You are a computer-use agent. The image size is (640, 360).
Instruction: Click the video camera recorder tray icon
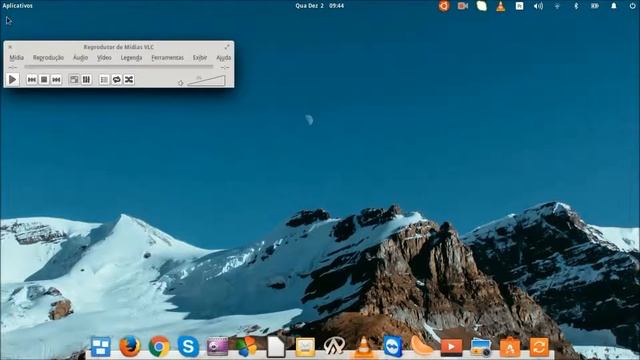(462, 6)
